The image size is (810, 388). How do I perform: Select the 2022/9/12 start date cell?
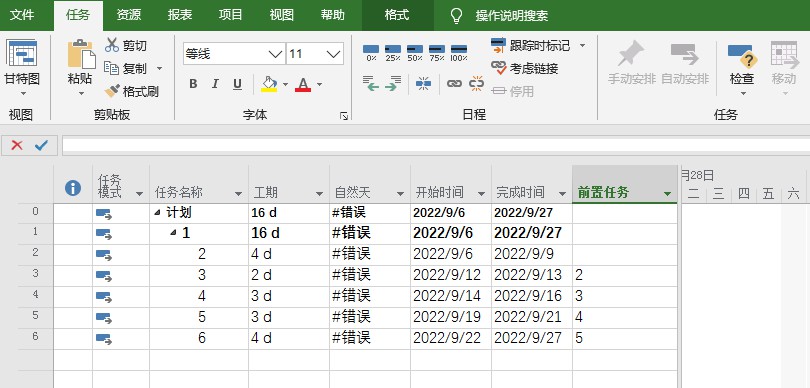(x=450, y=275)
